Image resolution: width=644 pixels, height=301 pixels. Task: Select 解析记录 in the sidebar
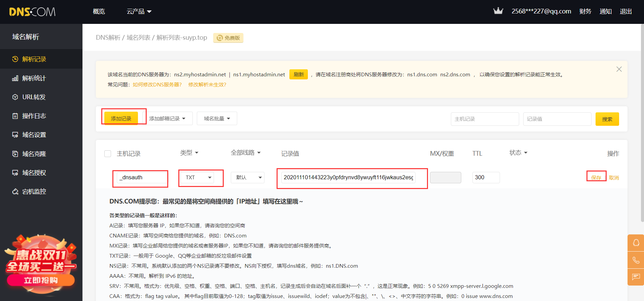point(41,59)
